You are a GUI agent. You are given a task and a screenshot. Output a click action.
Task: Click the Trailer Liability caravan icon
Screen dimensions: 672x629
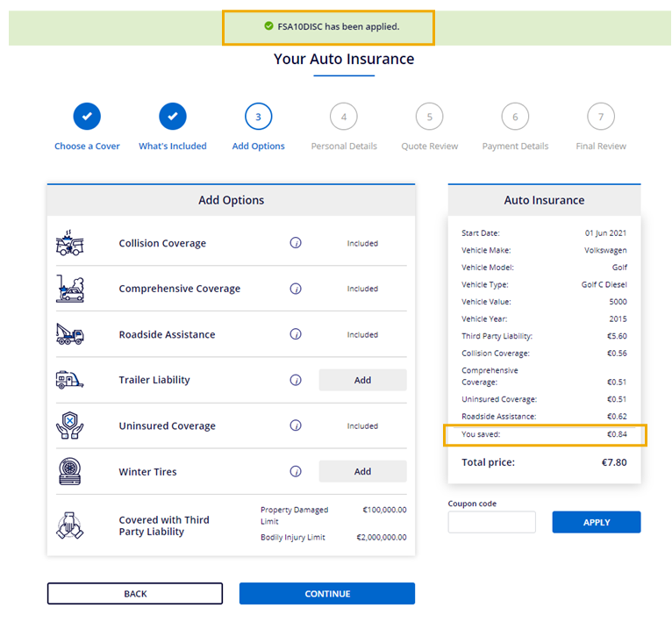[x=70, y=380]
